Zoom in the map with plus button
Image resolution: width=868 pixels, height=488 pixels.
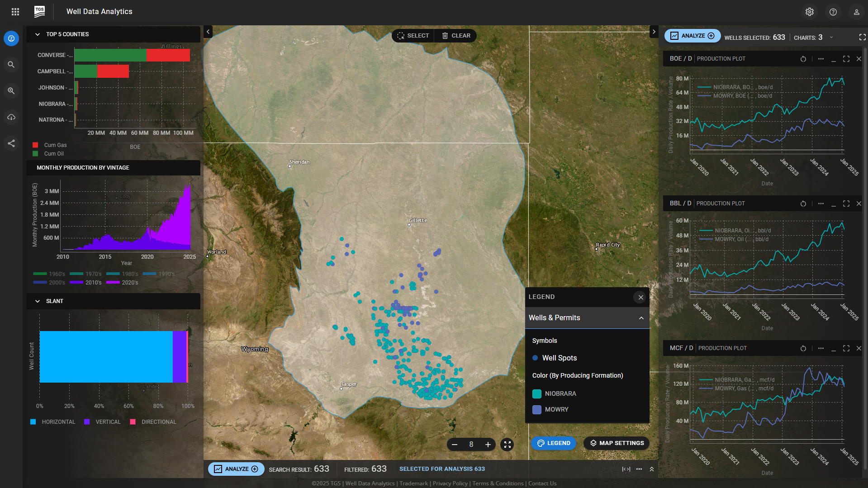point(488,445)
